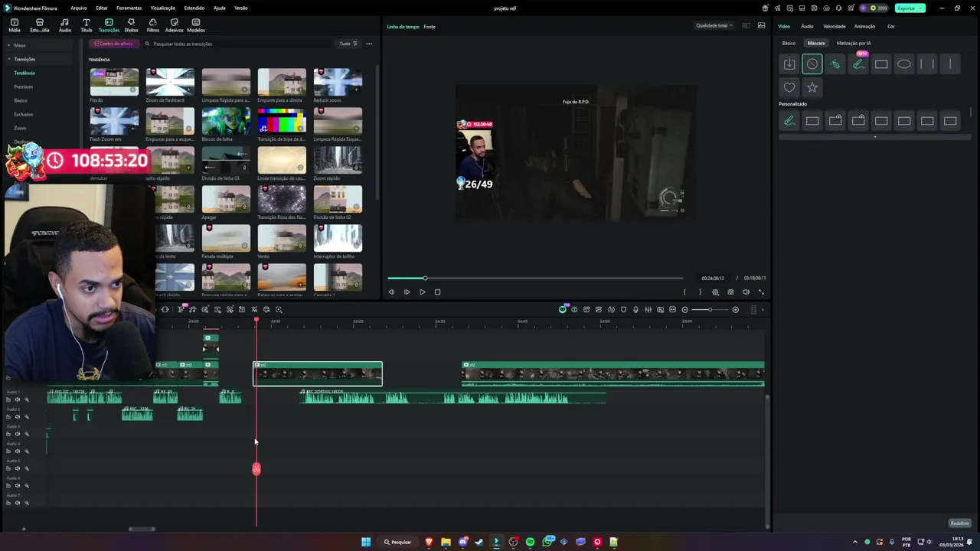The width and height of the screenshot is (980, 551).
Task: Switch to the Cor properties tab
Action: coord(891,26)
